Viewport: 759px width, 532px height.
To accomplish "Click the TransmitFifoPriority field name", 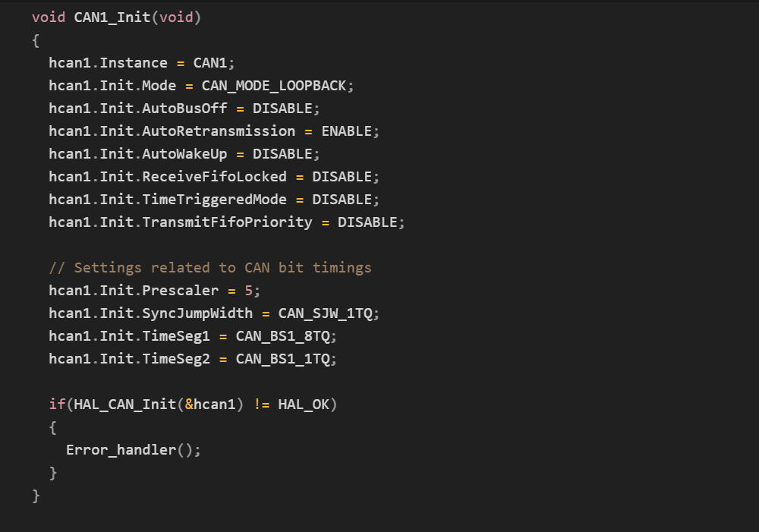I will click(227, 222).
